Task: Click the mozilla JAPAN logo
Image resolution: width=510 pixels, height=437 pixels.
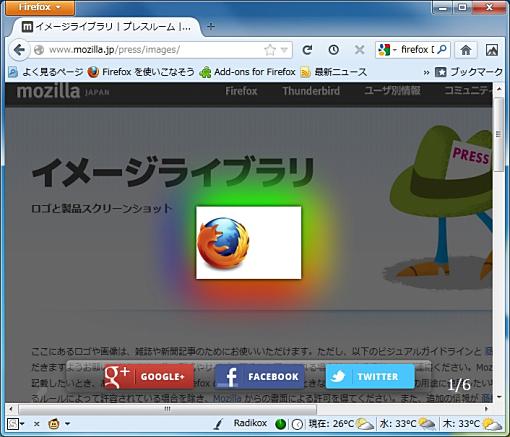Action: (x=63, y=91)
